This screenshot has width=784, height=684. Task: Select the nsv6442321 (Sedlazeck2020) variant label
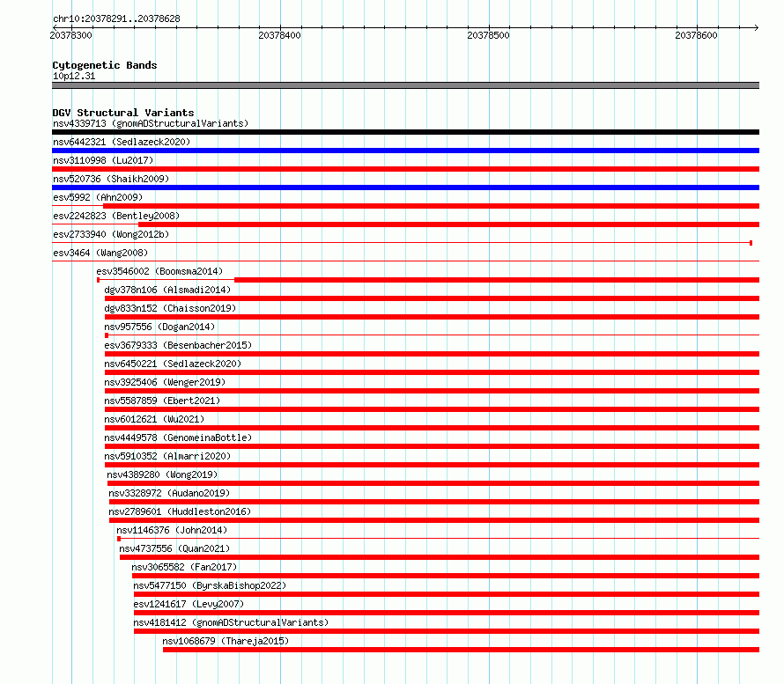tap(122, 142)
